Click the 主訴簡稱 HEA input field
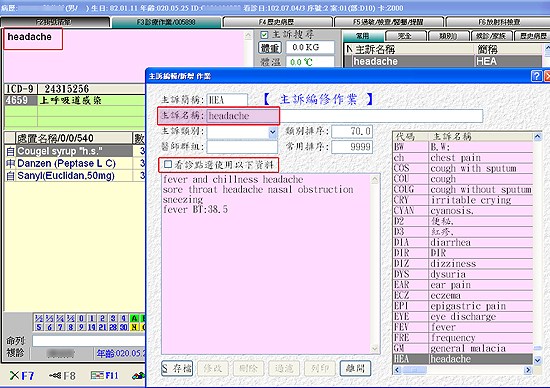The width and height of the screenshot is (550, 388). click(x=227, y=100)
